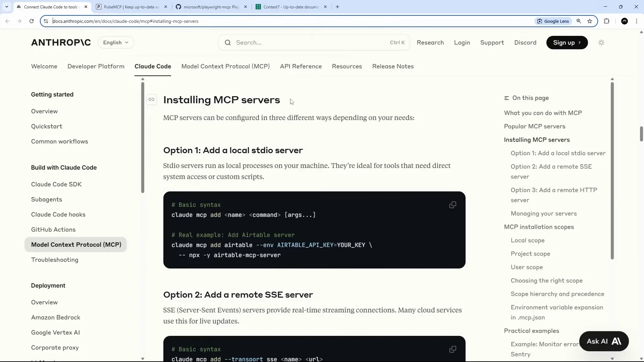Open Corporate proxy in the sidebar
Screen dimensions: 644x362
55,348
